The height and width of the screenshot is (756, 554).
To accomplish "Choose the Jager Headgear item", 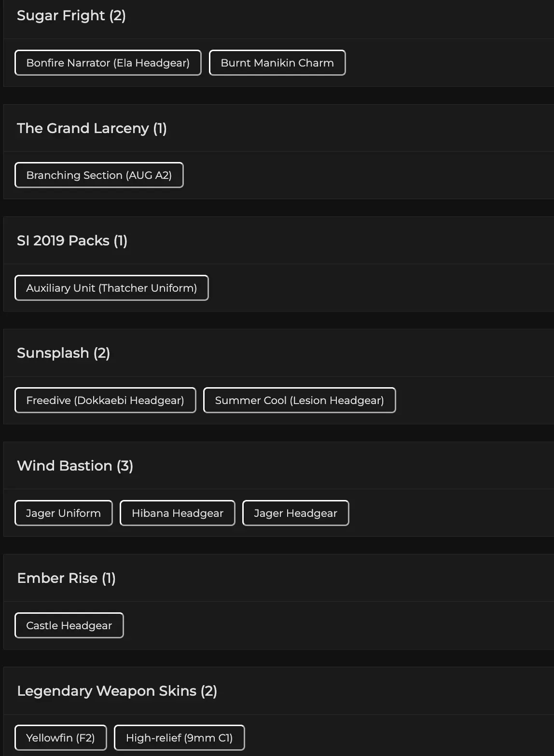I will [x=295, y=513].
